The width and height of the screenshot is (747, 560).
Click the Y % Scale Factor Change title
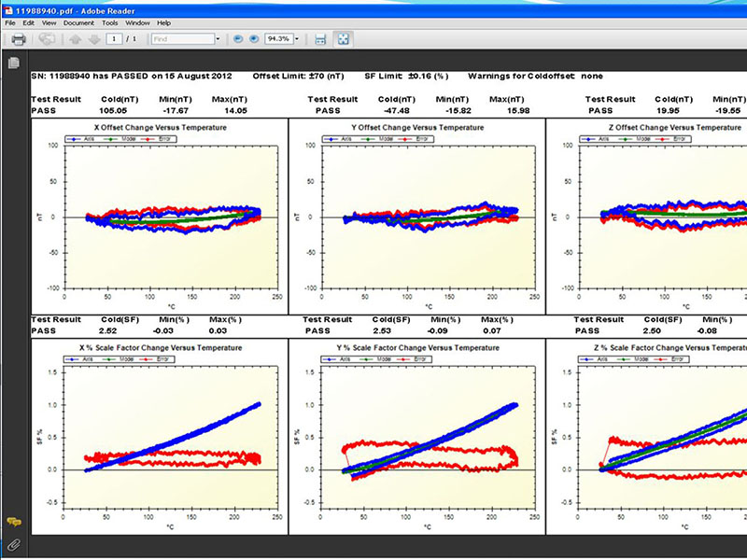tap(417, 348)
